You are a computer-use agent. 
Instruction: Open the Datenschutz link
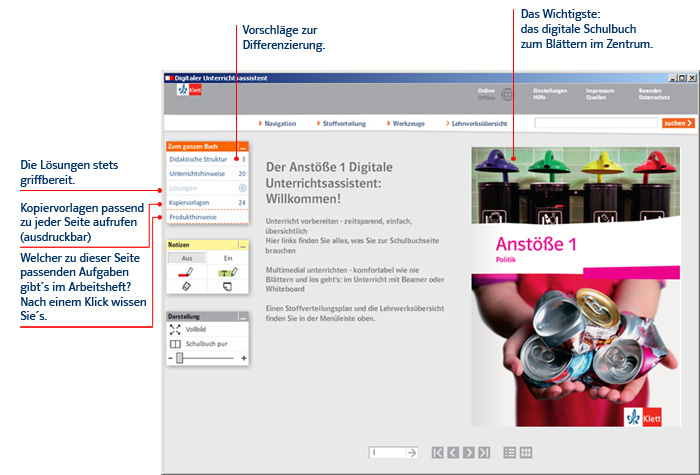(654, 97)
